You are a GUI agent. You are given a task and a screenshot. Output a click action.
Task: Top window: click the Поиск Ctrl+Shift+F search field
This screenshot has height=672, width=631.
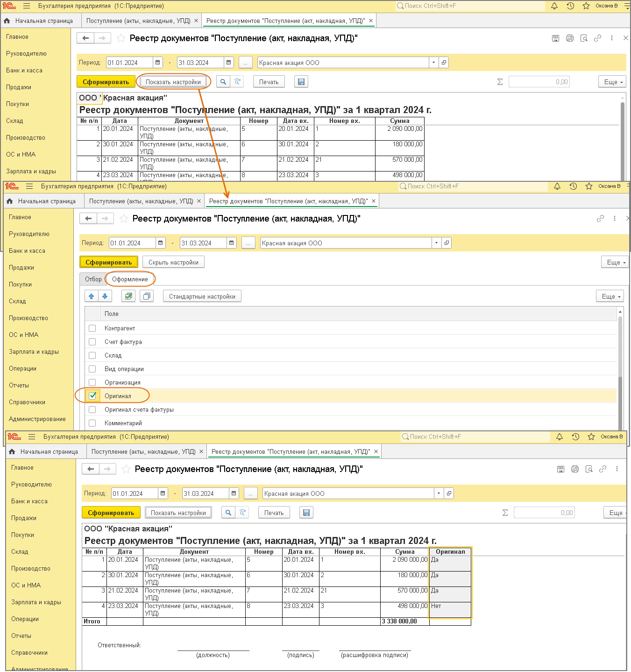click(470, 6)
